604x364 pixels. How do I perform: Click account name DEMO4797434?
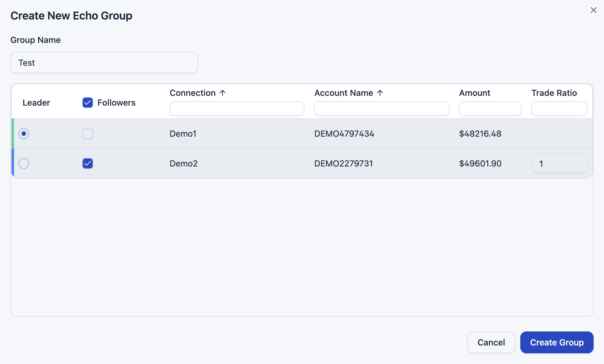click(344, 134)
